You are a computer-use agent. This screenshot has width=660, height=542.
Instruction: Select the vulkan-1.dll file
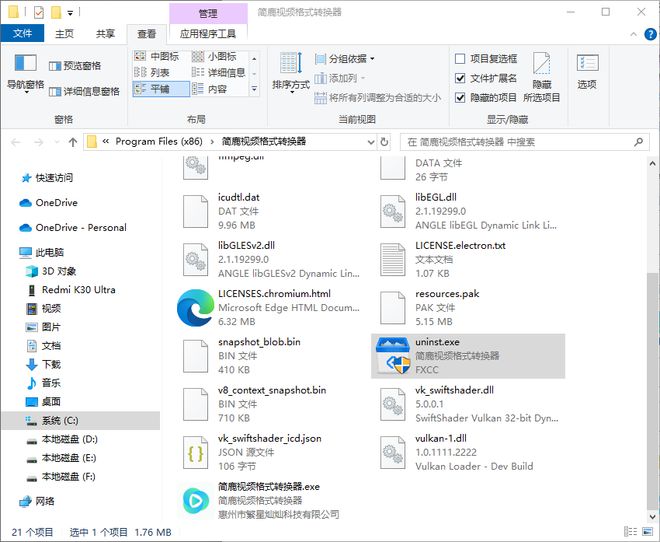(467, 452)
